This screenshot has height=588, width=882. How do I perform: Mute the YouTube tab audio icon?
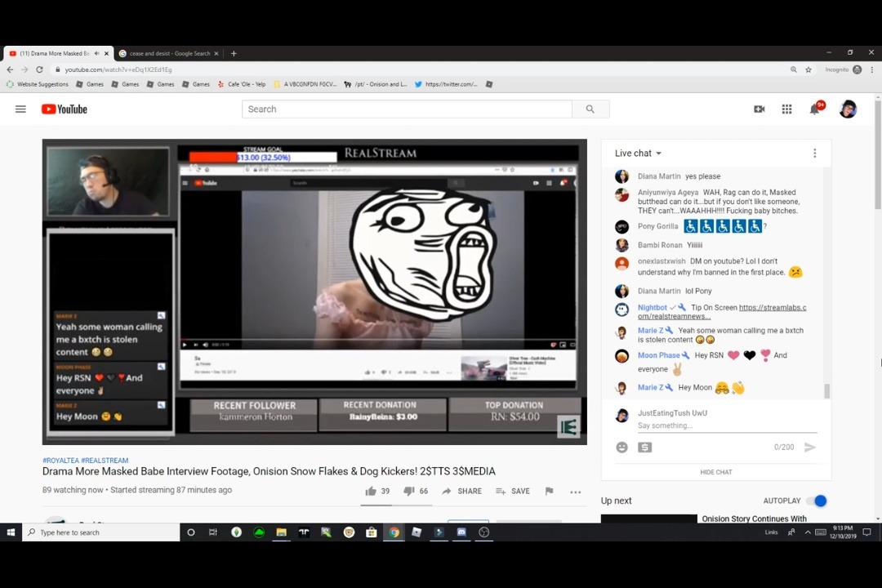96,53
